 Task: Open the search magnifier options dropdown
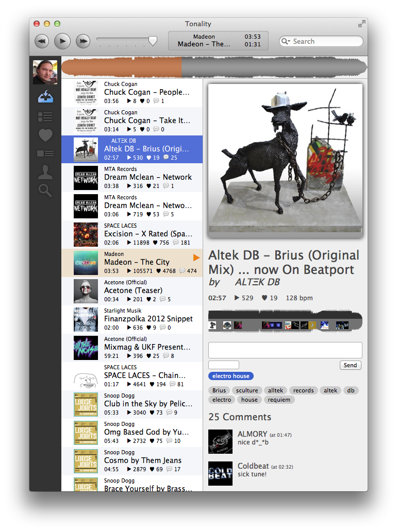[x=285, y=41]
